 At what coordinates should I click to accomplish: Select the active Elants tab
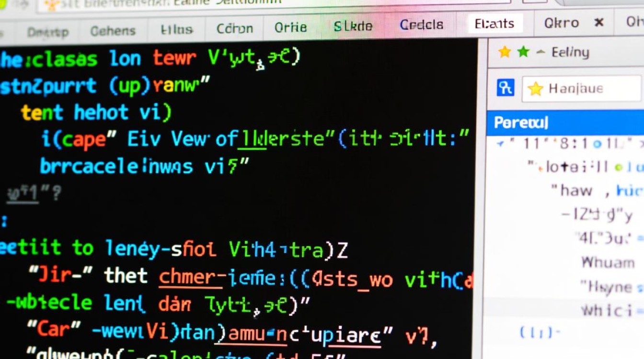pyautogui.click(x=494, y=22)
